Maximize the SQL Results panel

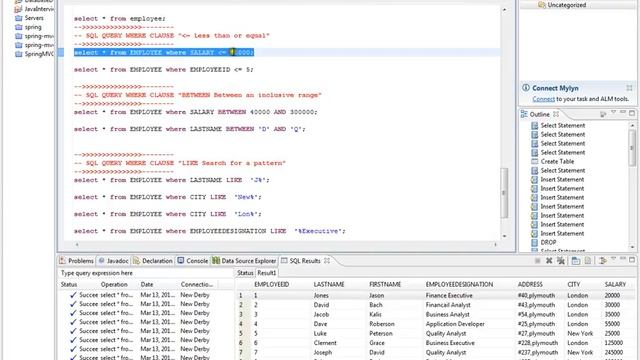point(632,260)
